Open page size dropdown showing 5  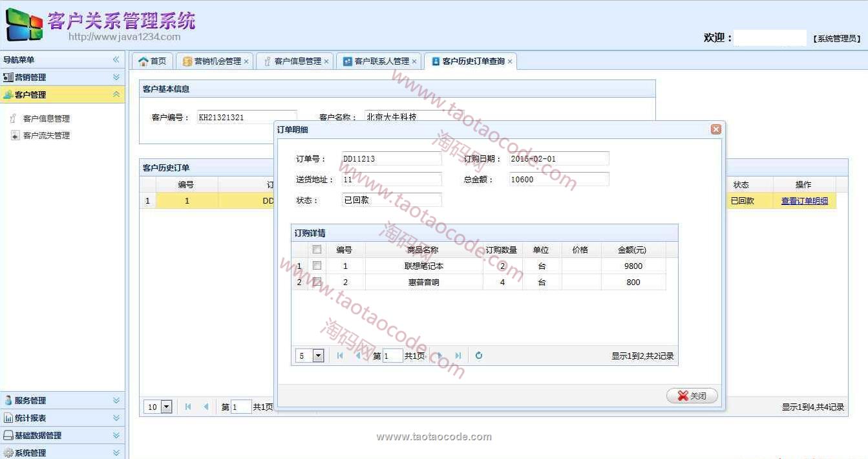tap(318, 356)
